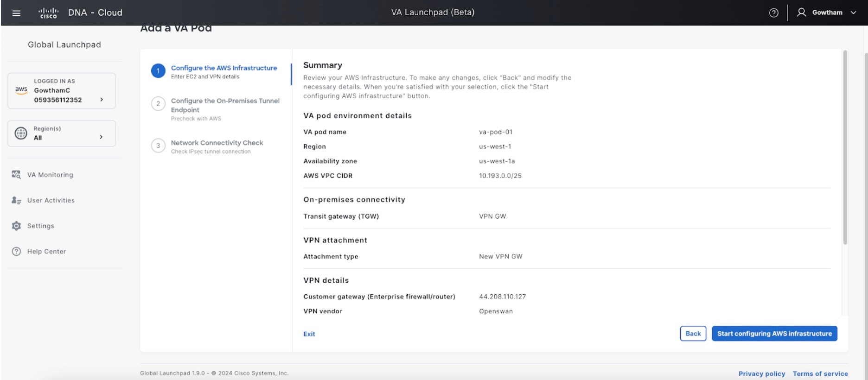Click the VPN attachment heading
The height and width of the screenshot is (380, 868).
coord(335,240)
